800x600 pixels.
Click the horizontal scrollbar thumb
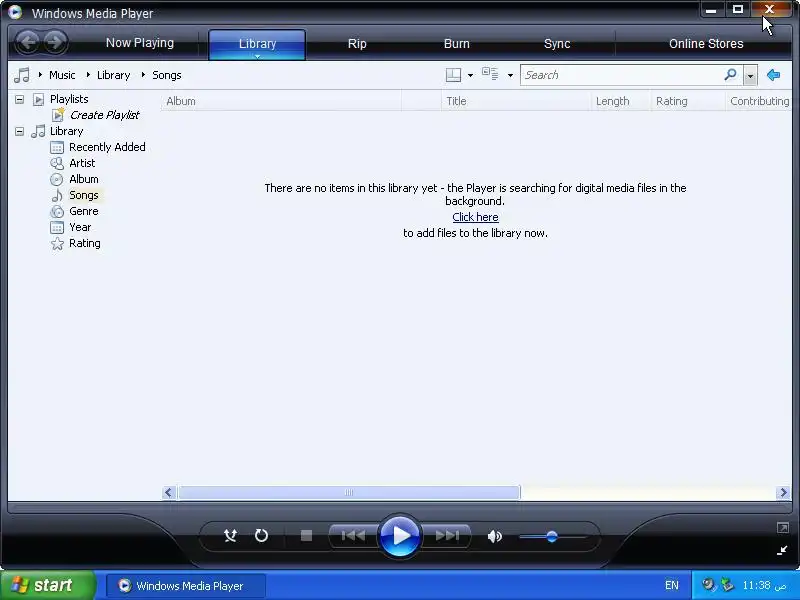coord(349,492)
